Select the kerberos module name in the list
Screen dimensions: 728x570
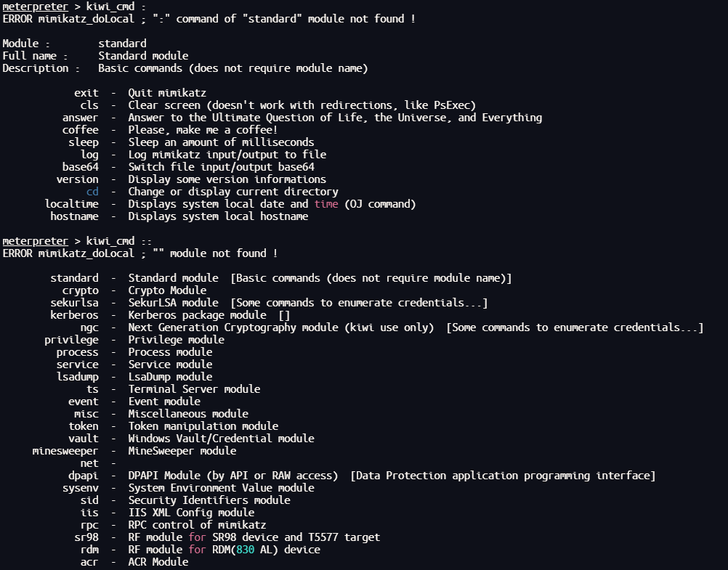click(x=74, y=315)
